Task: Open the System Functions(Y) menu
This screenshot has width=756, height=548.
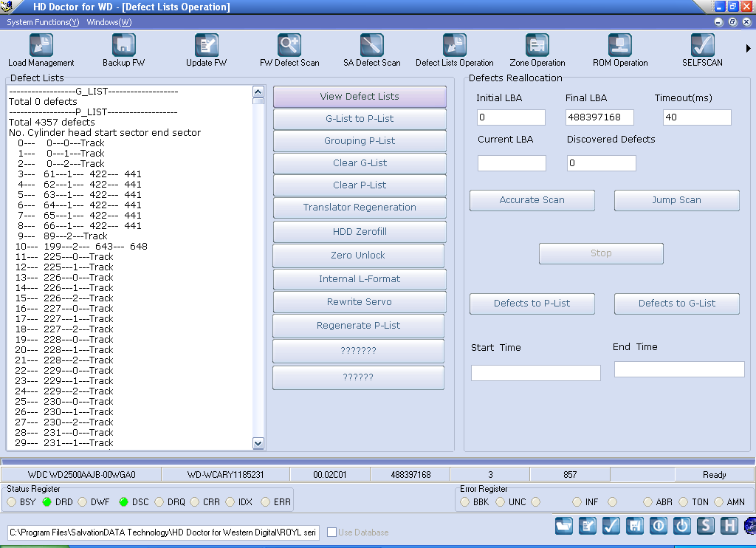Action: click(x=43, y=22)
